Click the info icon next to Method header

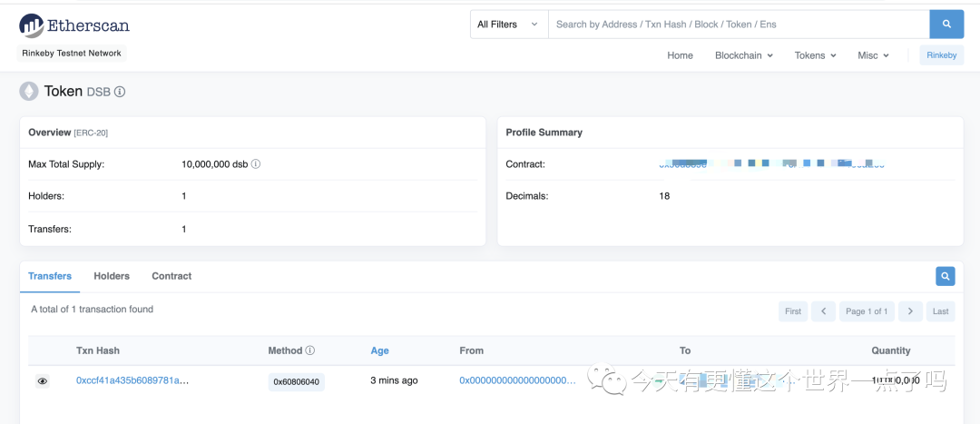tap(310, 350)
